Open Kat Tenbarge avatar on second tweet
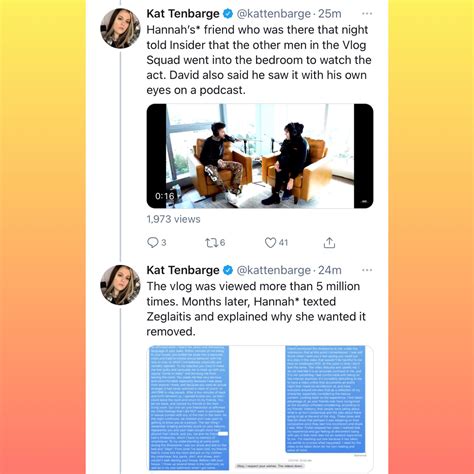 click(x=120, y=285)
